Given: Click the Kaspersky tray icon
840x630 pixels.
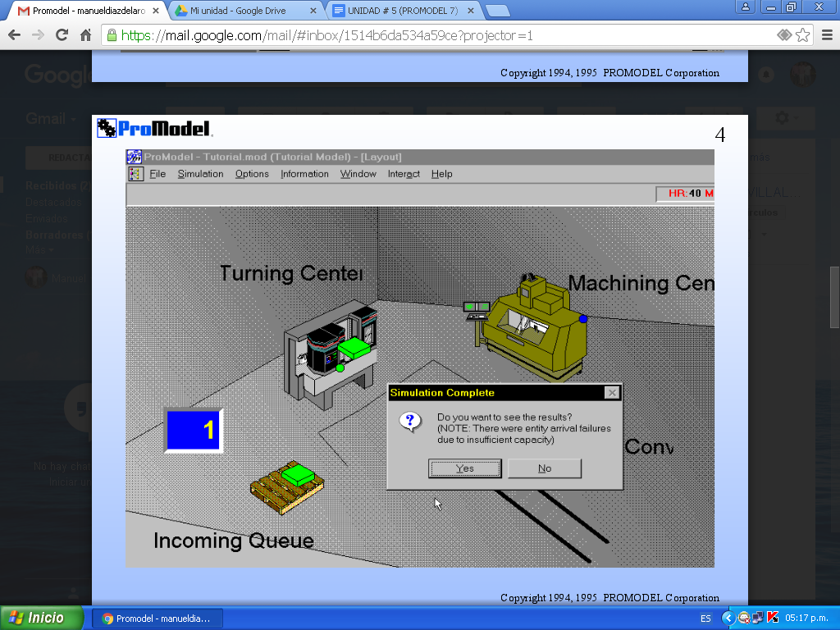Looking at the screenshot, I should 773,619.
